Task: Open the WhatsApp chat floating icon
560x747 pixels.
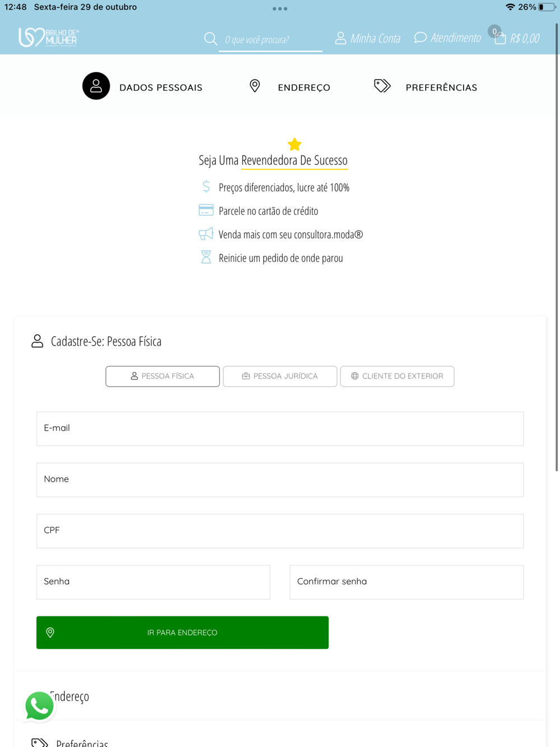Action: 39,706
